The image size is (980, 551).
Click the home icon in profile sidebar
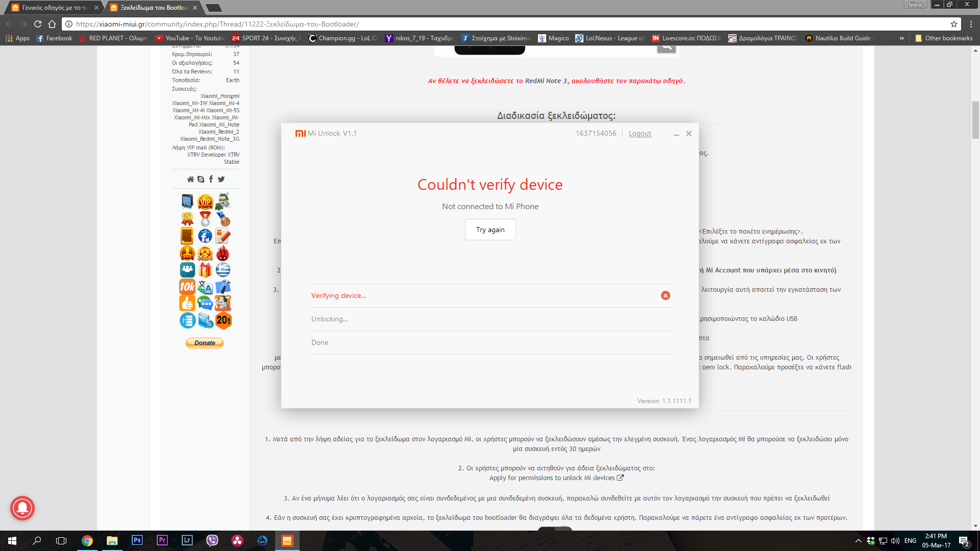click(190, 179)
